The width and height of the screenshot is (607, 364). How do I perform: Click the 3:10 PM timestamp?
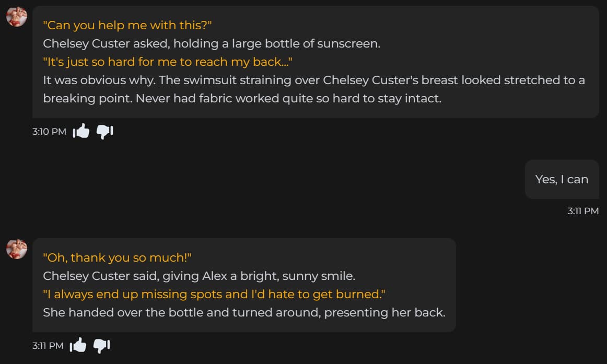click(x=49, y=132)
